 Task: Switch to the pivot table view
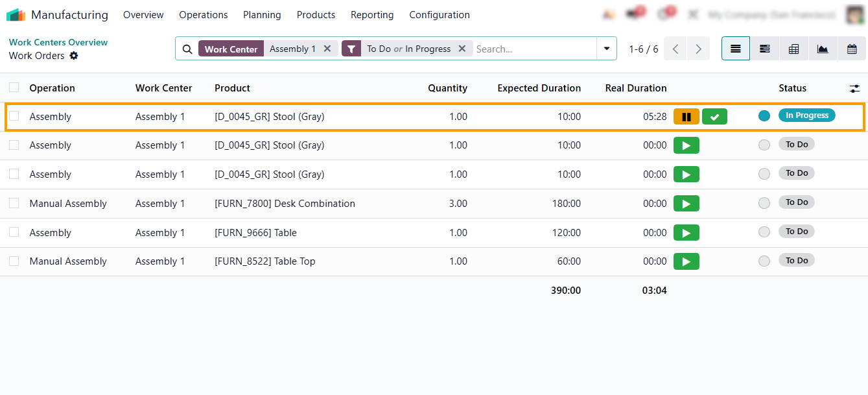pos(793,49)
